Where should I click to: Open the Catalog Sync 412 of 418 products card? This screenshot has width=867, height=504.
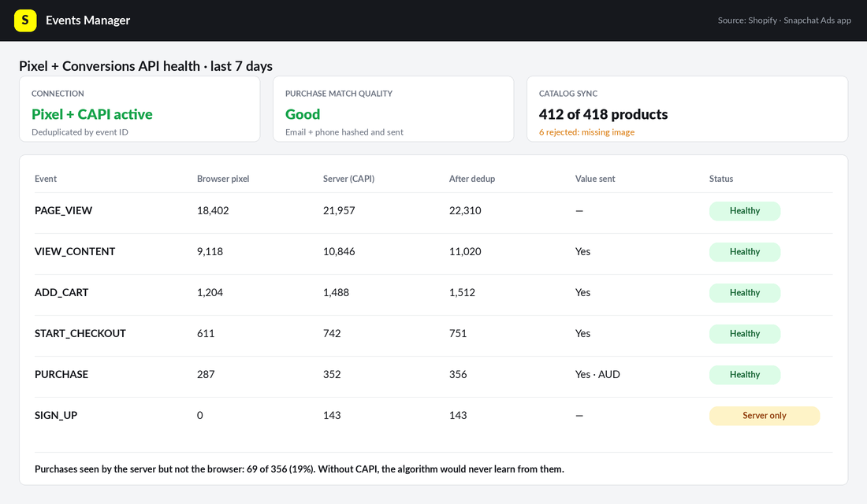687,109
